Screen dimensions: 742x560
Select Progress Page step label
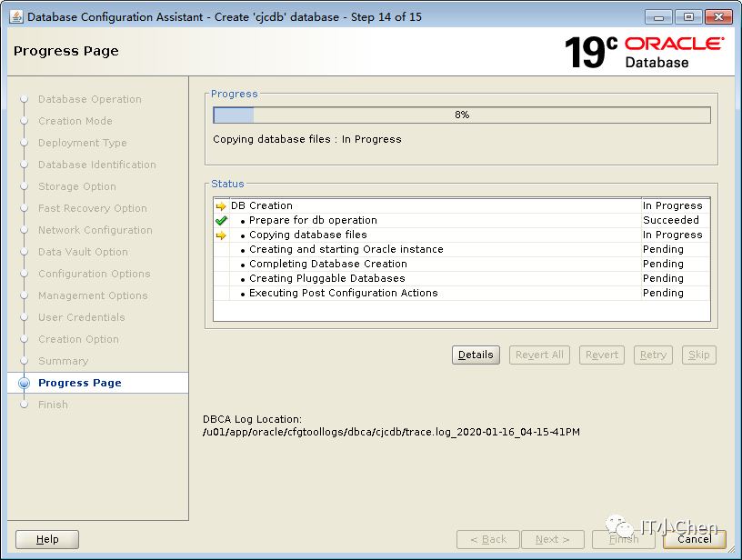click(79, 383)
